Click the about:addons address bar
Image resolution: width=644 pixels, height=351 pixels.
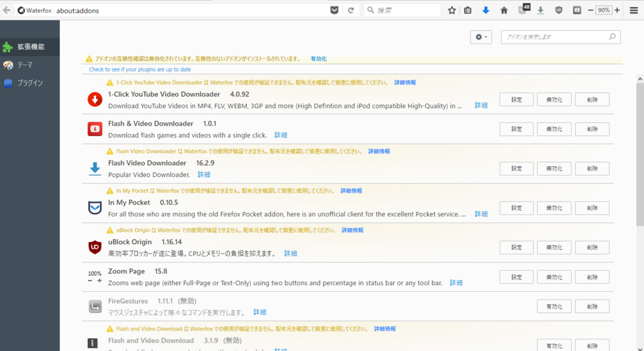191,10
